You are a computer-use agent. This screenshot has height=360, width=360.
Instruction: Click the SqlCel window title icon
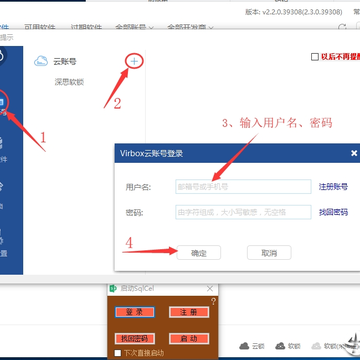coord(113,288)
